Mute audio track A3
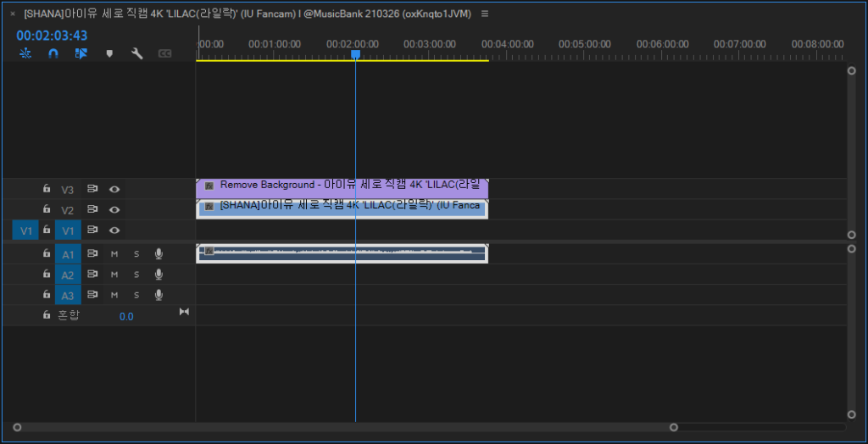Screen dimensions: 868x444 [x=114, y=295]
